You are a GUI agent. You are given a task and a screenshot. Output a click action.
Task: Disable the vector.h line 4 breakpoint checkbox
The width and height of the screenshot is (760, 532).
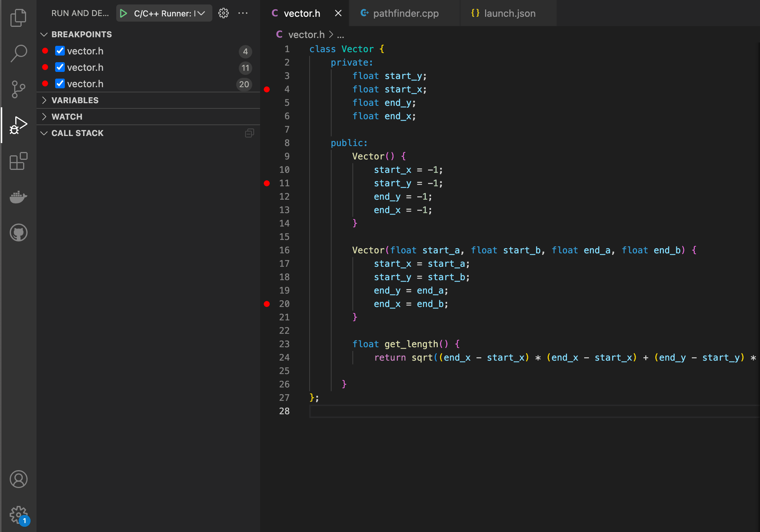click(60, 51)
